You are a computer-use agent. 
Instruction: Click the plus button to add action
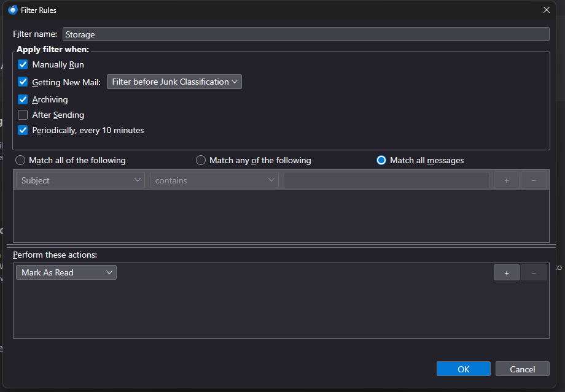point(506,273)
